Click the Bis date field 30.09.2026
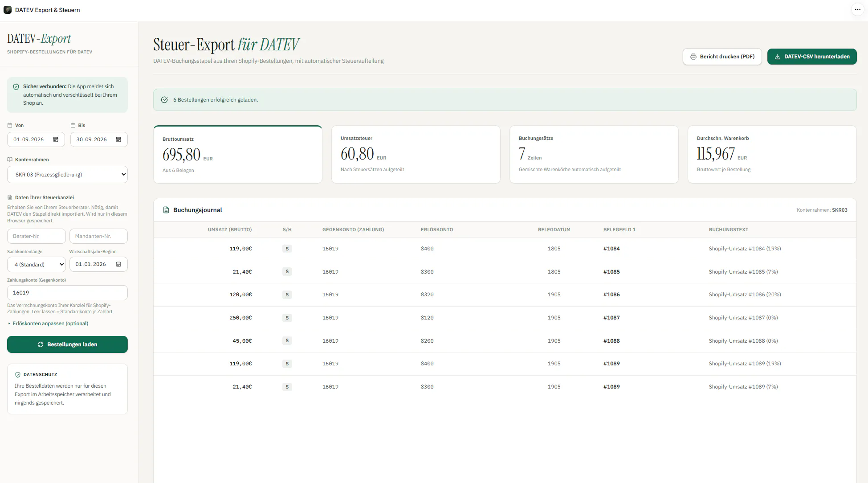 coord(99,139)
